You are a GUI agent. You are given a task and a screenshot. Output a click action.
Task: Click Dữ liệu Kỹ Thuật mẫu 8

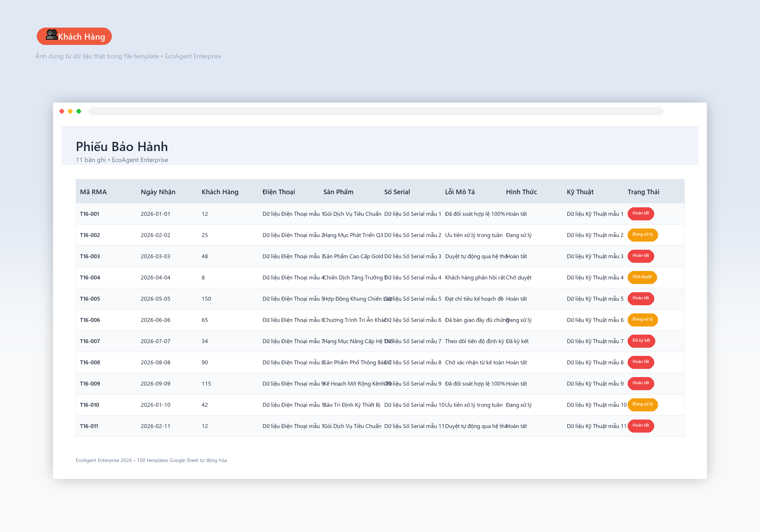[595, 363]
